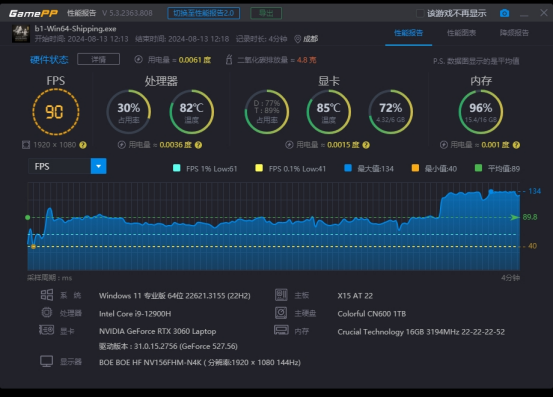The image size is (553, 397).
Task: Click the power icon beside GPU 用电量 0.0015
Action: pos(289,145)
